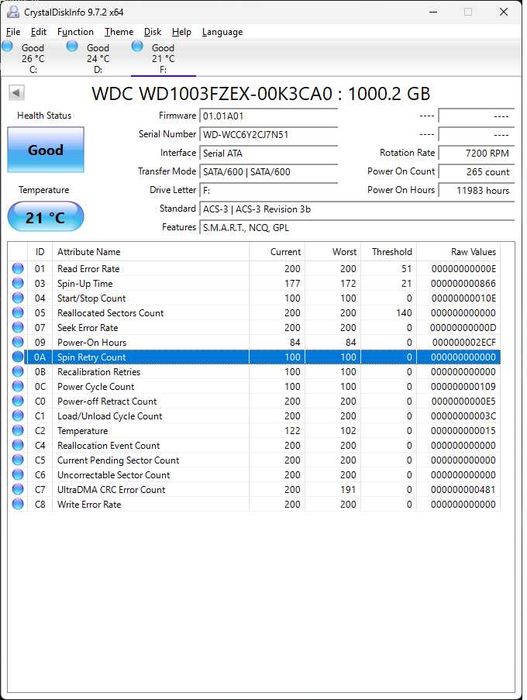Select the Reallocated Sectors Count row name
The height and width of the screenshot is (700, 527).
110,312
